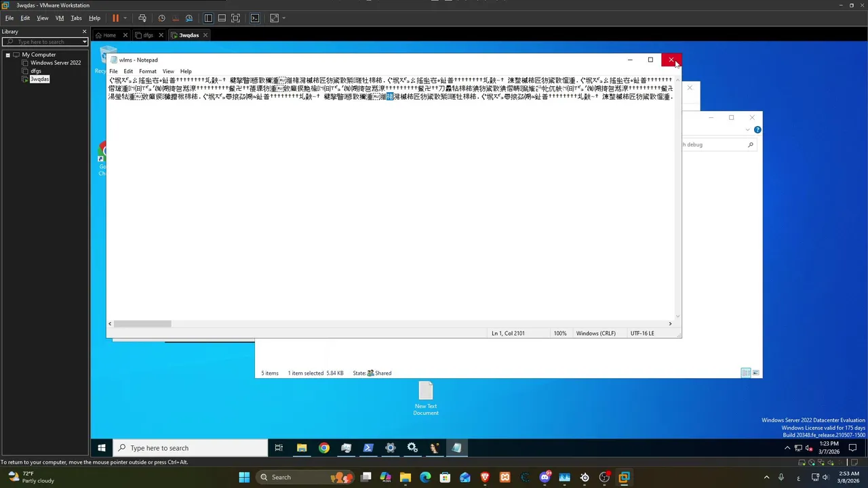Open the VMware File menu
The height and width of the screenshot is (488, 868).
click(x=9, y=18)
